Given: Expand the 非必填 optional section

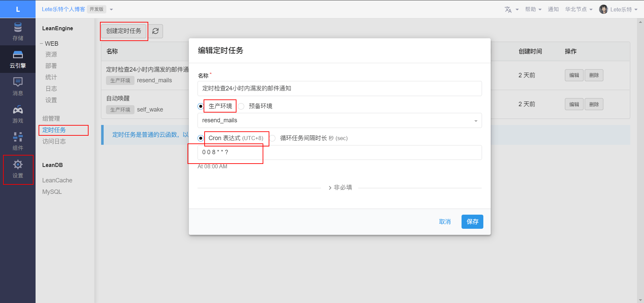Looking at the screenshot, I should pos(340,187).
